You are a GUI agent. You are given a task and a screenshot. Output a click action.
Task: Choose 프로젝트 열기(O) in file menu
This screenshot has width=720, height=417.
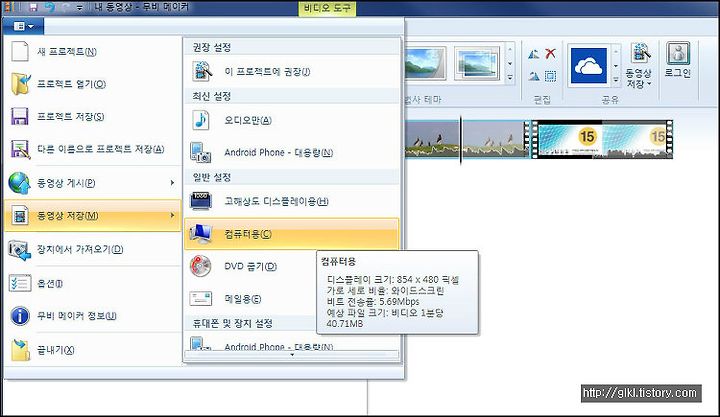point(92,84)
